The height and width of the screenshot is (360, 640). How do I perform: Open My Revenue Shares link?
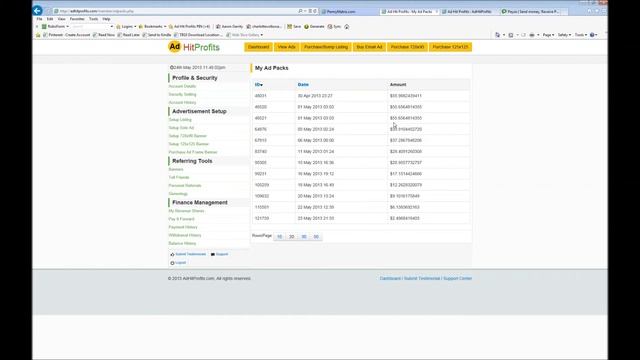click(187, 211)
